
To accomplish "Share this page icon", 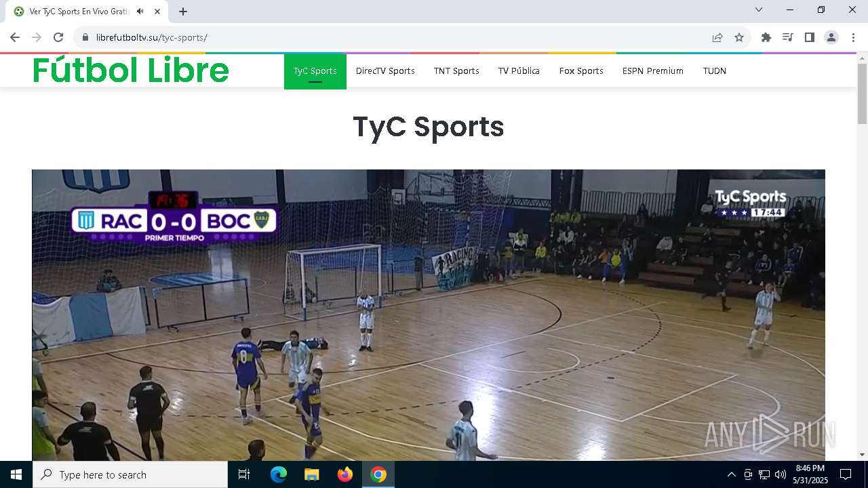I will (x=717, y=37).
